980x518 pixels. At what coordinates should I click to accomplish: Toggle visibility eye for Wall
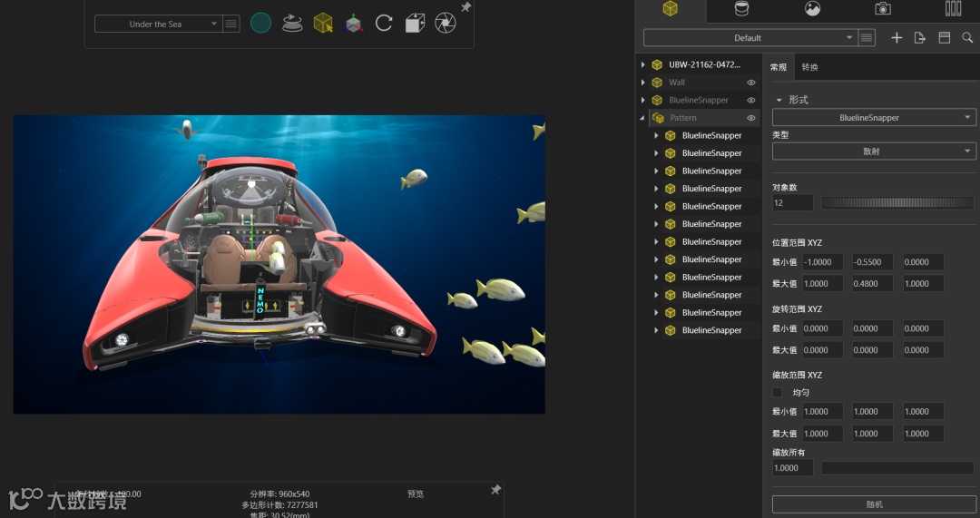click(751, 83)
